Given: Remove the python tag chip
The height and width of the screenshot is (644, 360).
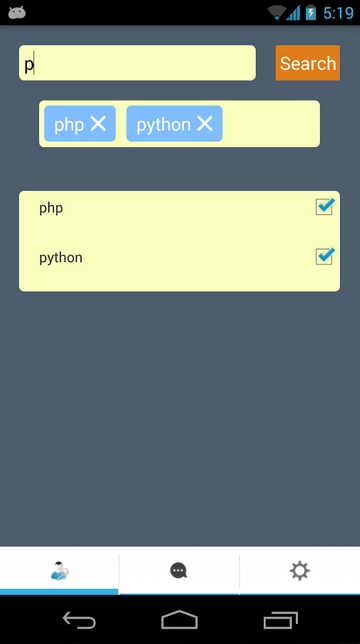Looking at the screenshot, I should (204, 123).
